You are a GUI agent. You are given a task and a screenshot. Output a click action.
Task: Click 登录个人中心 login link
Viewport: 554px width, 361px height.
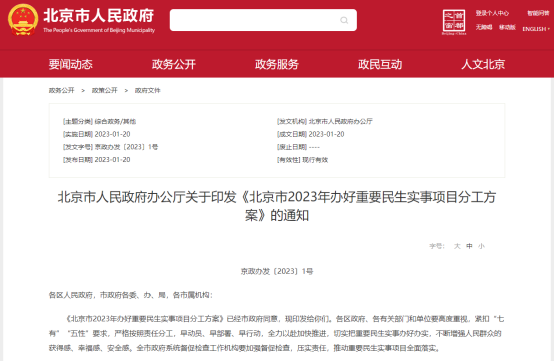click(x=492, y=13)
